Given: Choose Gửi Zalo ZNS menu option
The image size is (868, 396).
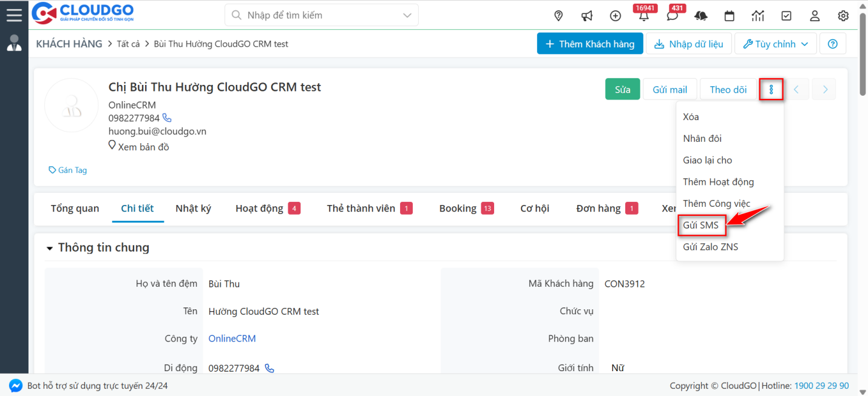Looking at the screenshot, I should pos(710,247).
